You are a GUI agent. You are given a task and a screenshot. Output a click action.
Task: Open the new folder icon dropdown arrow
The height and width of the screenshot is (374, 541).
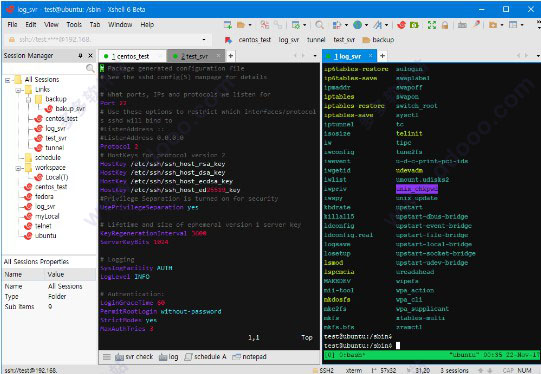pyautogui.click(x=502, y=25)
